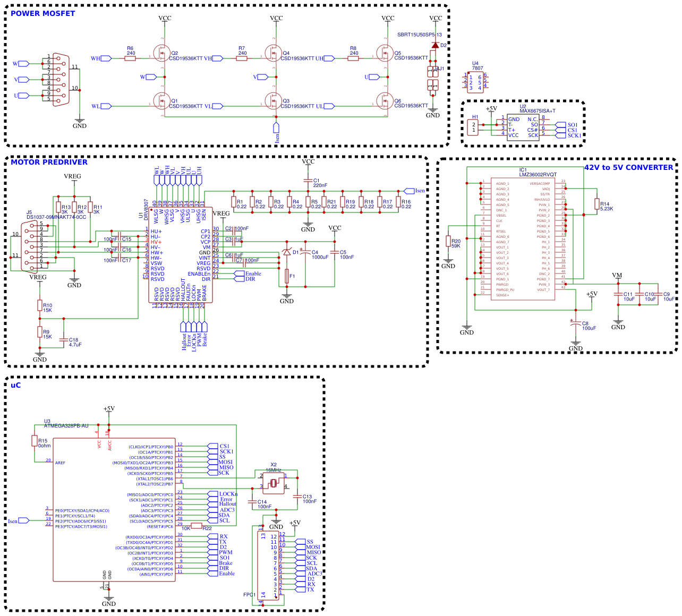682x616 pixels.
Task: Select the 5.23K resistor value
Action: coord(607,209)
